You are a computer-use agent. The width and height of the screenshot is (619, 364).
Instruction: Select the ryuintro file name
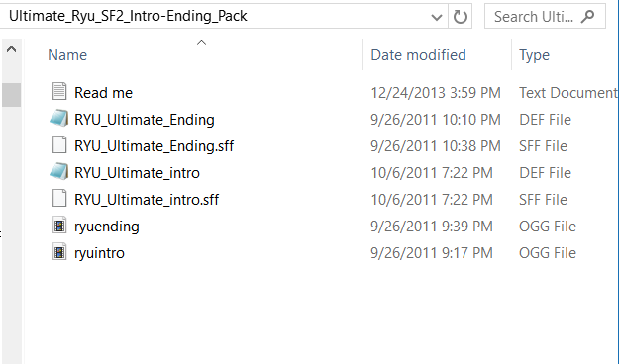pos(99,253)
